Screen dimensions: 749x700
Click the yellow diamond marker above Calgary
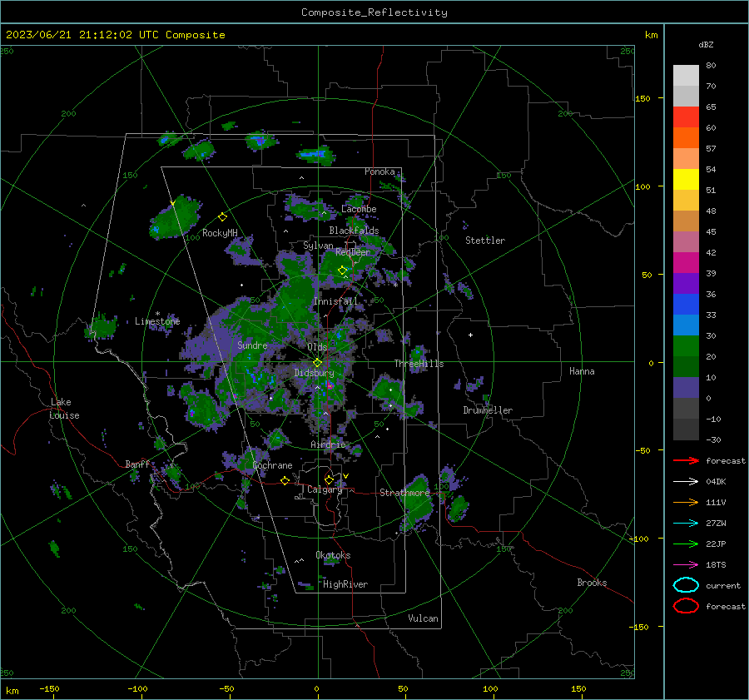click(329, 479)
